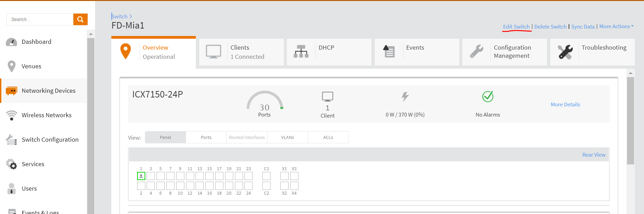Open Wireless Networks in the sidebar

[x=47, y=115]
